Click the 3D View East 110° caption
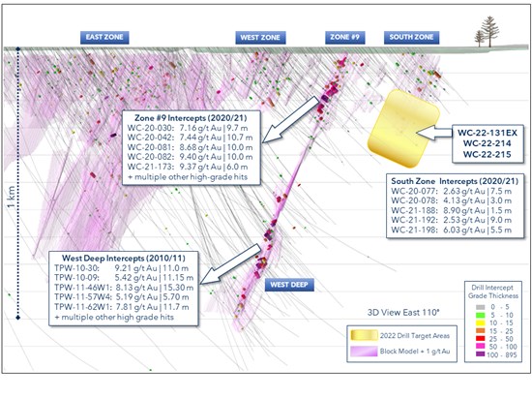This screenshot has height=399, width=532. pos(403,313)
